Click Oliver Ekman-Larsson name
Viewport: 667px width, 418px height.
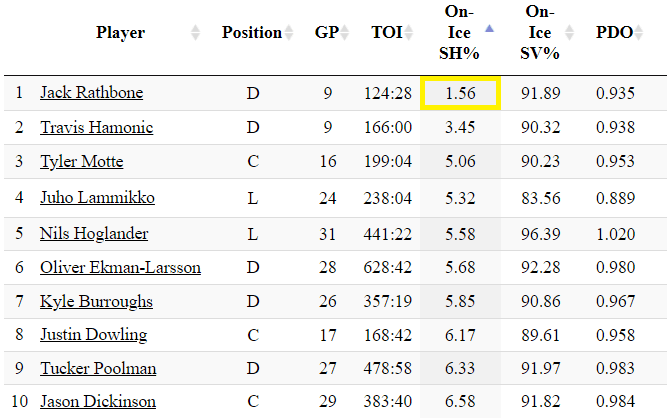click(120, 267)
